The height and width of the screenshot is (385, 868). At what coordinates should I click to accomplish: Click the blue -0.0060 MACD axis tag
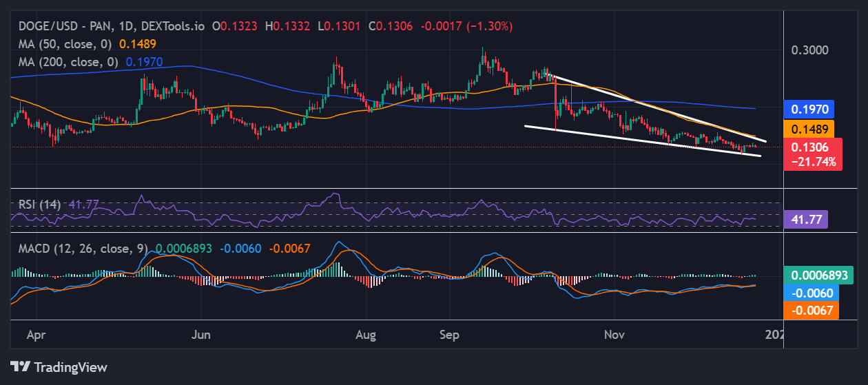tap(812, 293)
